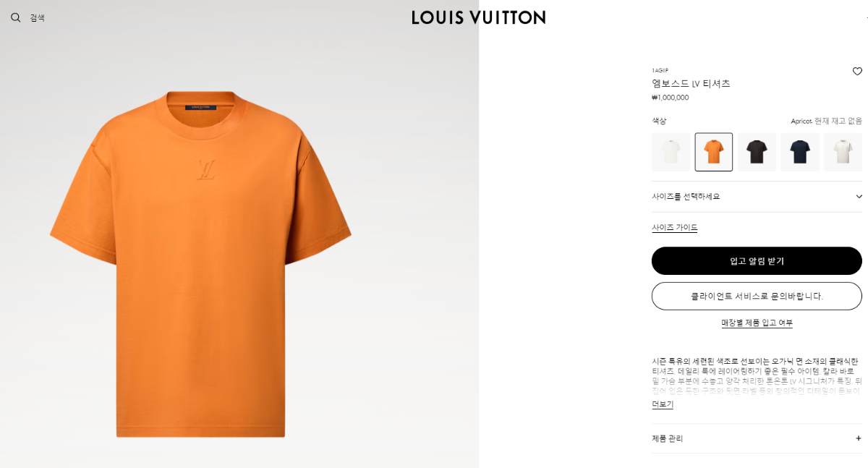
Task: Click the 입고 알림 받기 button
Action: click(x=757, y=261)
